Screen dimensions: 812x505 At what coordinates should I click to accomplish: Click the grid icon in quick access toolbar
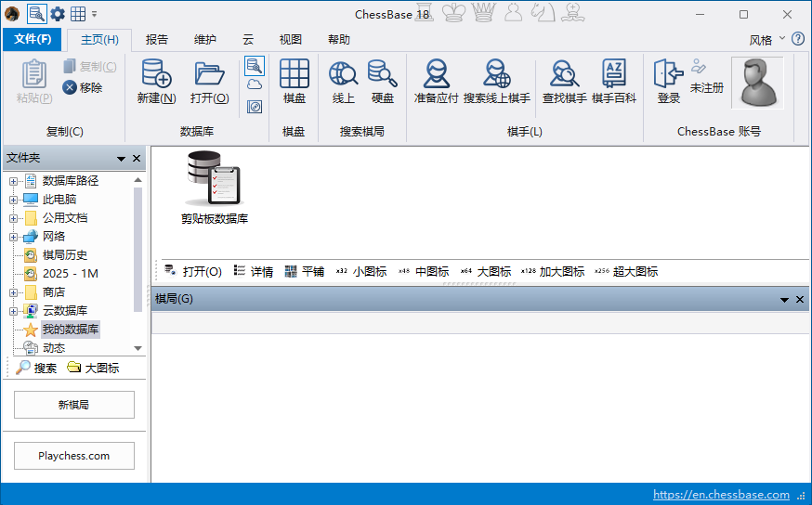point(78,14)
